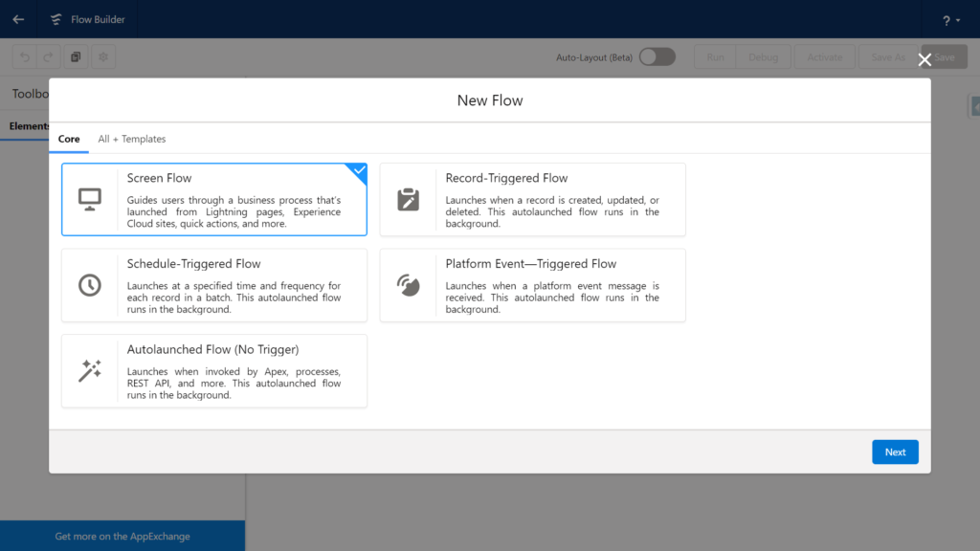Click the redo toolbar icon
980x551 pixels.
(x=48, y=56)
